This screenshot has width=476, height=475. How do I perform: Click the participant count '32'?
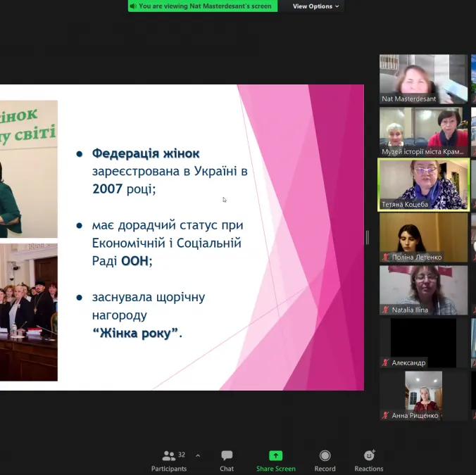click(x=182, y=455)
